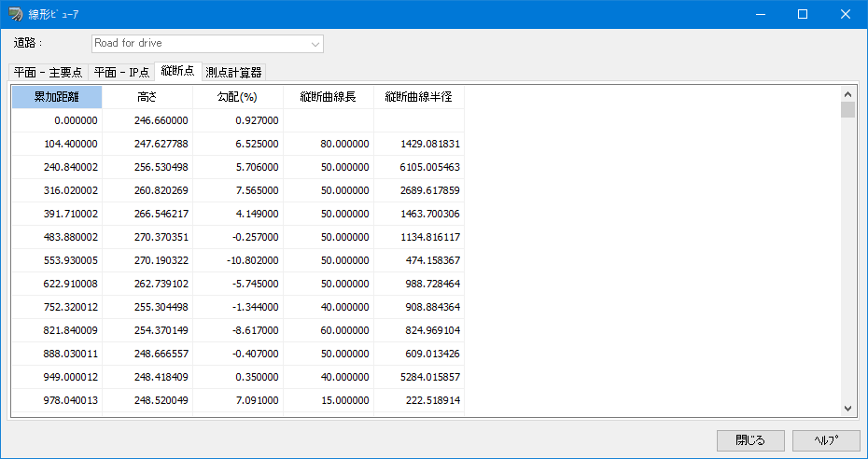Click the 高さ column header

147,97
